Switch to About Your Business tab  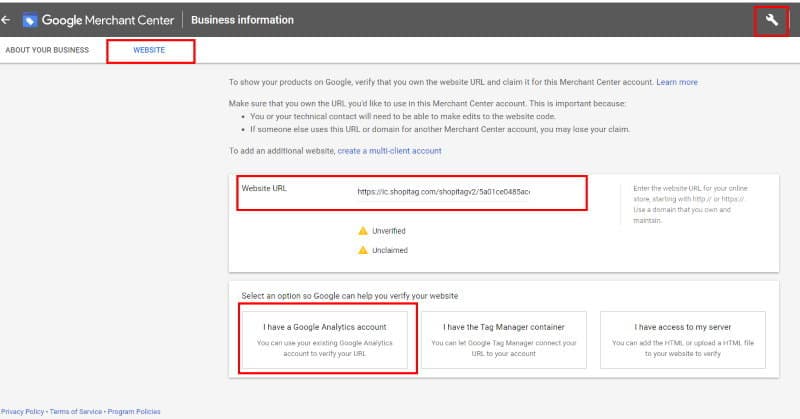pyautogui.click(x=47, y=50)
